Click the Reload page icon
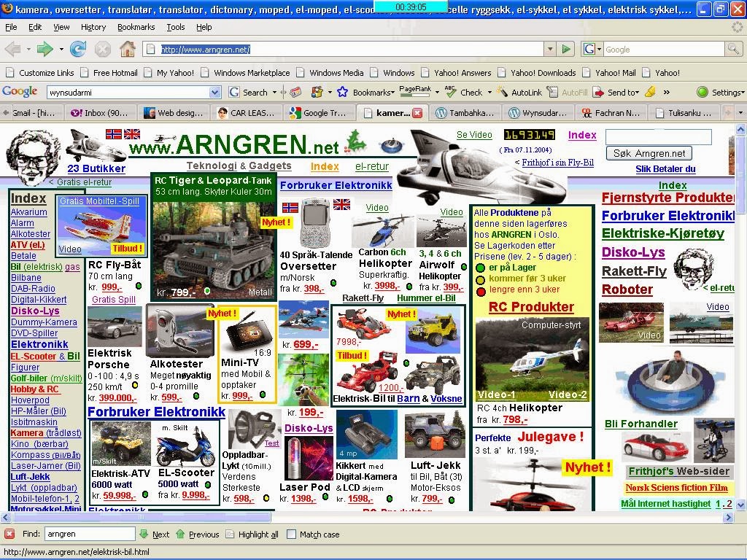This screenshot has height=560, width=747. (78, 50)
